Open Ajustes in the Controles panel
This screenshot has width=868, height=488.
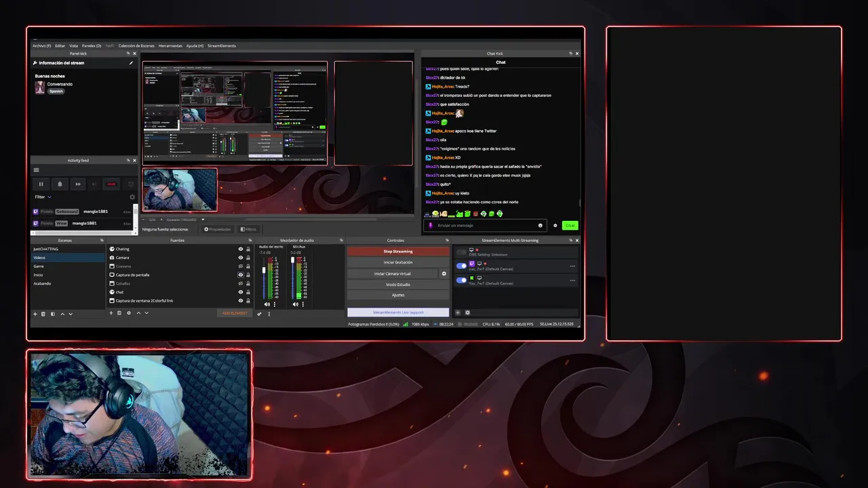pos(398,295)
